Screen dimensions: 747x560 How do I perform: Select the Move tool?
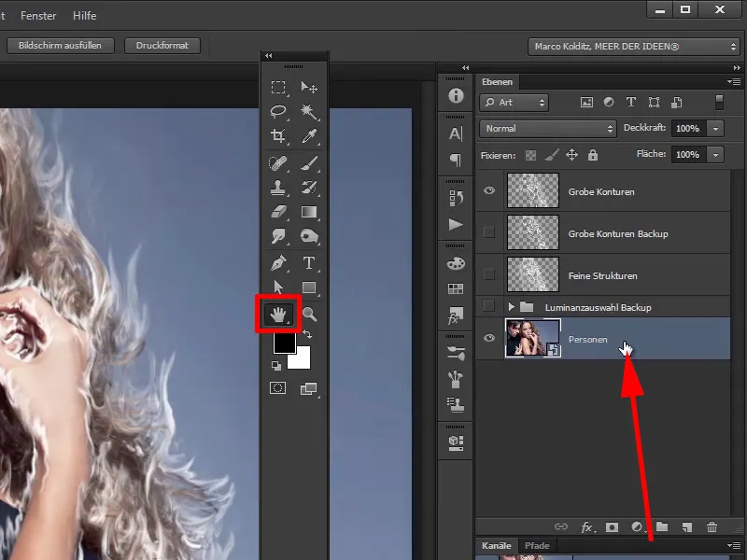309,88
